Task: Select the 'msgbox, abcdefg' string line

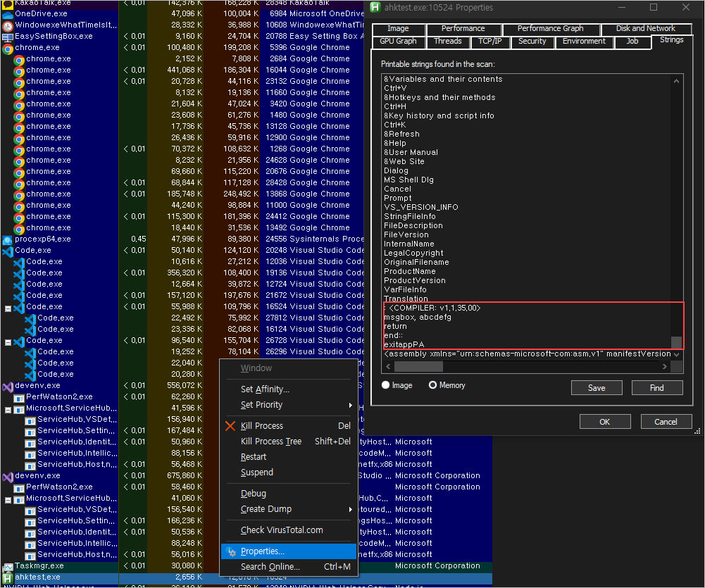Action: [418, 318]
